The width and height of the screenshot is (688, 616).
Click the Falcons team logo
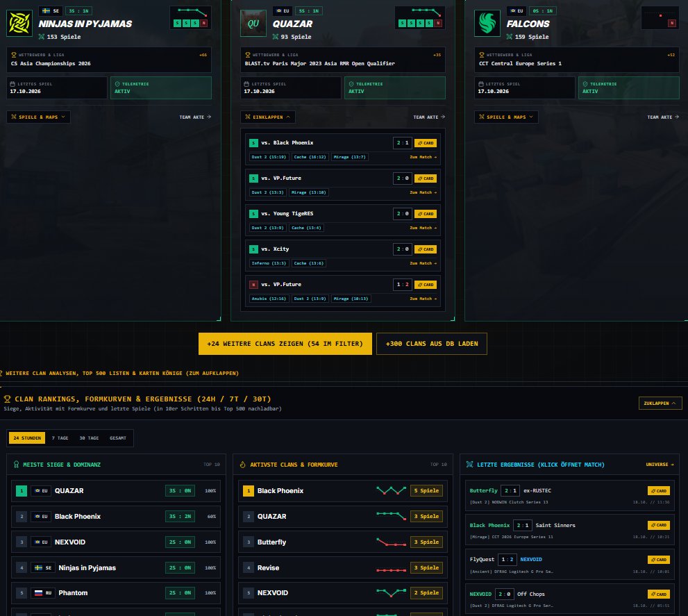pos(487,23)
